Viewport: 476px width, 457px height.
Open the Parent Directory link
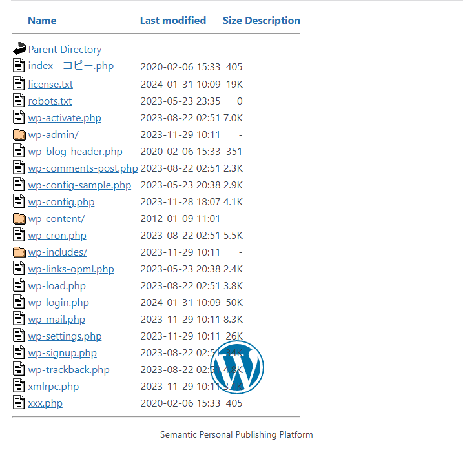65,50
